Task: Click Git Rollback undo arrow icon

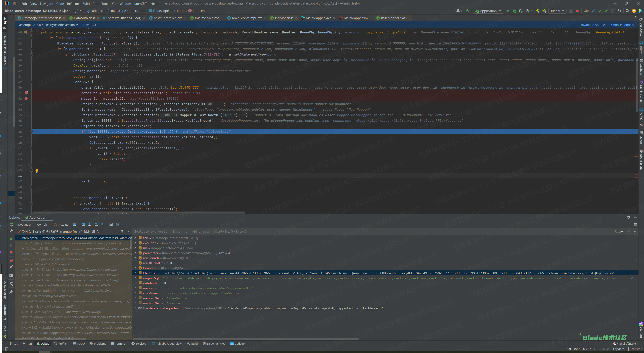Action: click(619, 11)
